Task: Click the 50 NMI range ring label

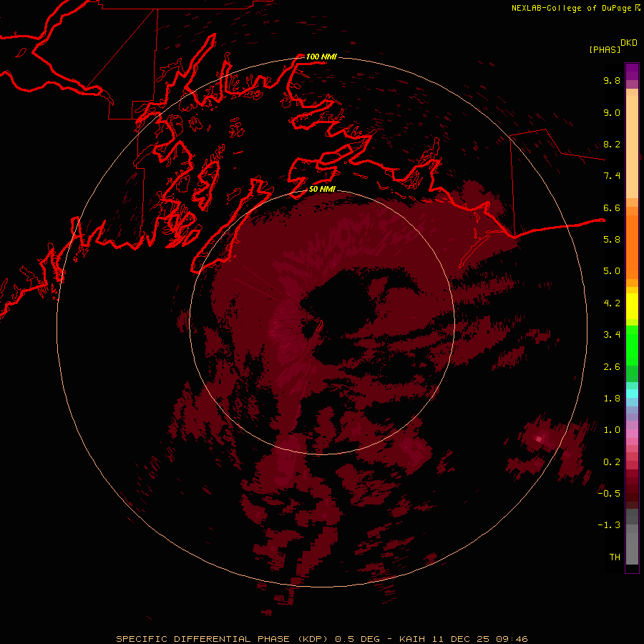Action: (x=322, y=189)
